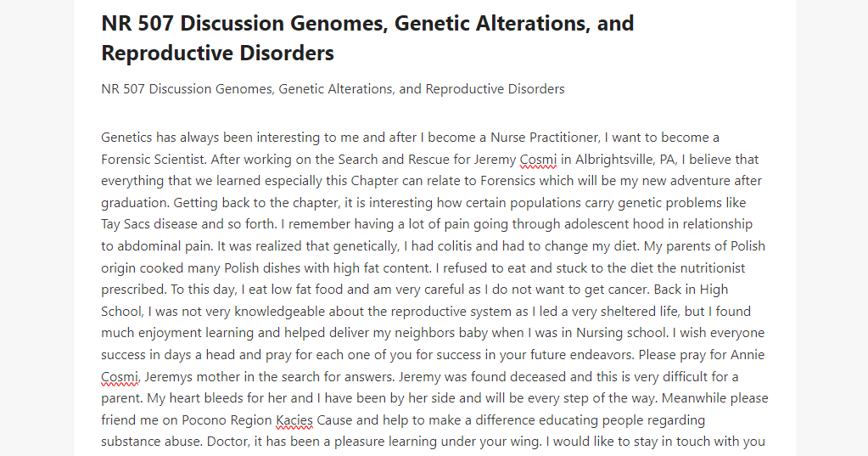Click the word "knowledgeable"
This screenshot has height=456, width=868.
(279, 312)
